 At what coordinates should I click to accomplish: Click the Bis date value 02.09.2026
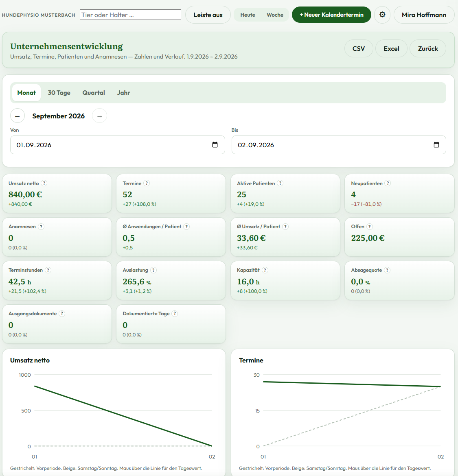coord(256,145)
